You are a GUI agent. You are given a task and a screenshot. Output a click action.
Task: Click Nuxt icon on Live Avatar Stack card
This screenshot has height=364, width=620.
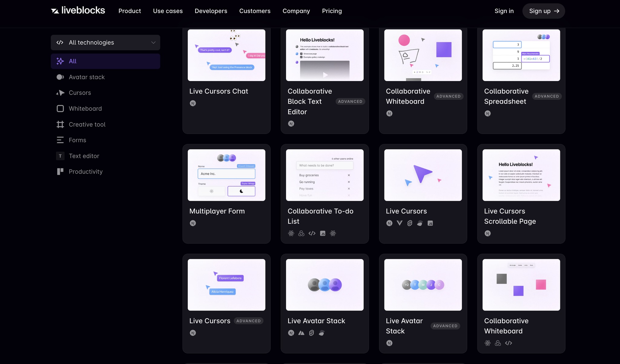pyautogui.click(x=301, y=333)
